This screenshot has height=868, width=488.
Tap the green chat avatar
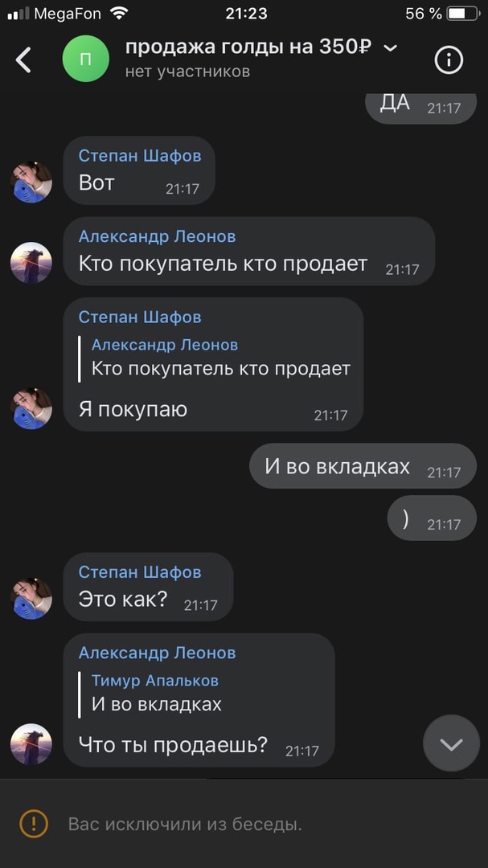86,59
